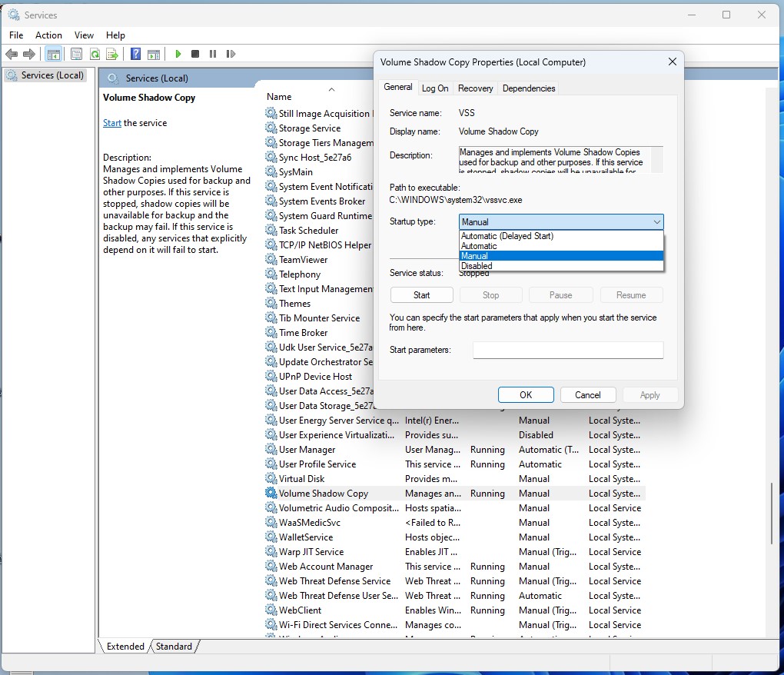Click the Forward arrow toolbar icon

coord(29,54)
